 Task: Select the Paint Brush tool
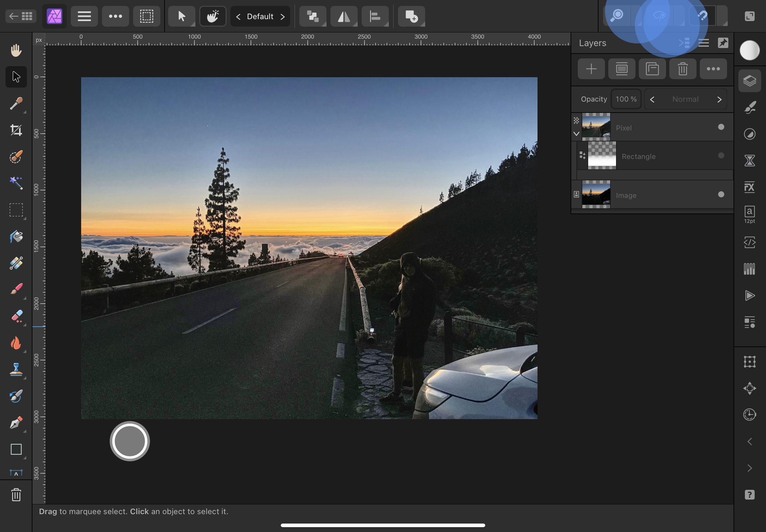16,289
